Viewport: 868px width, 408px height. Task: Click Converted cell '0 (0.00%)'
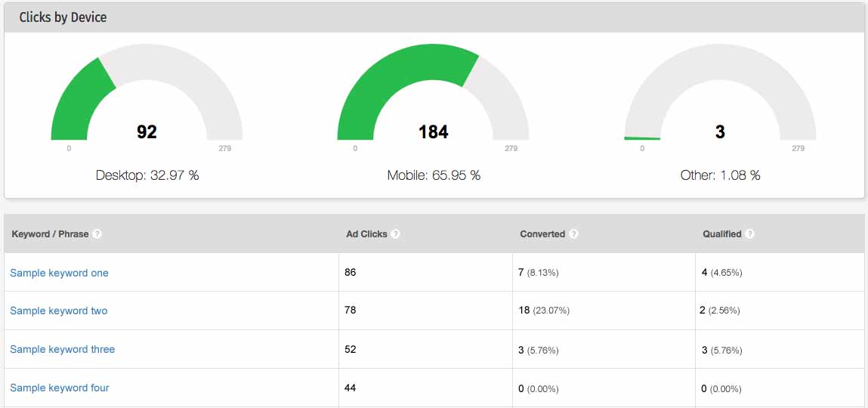(x=539, y=389)
